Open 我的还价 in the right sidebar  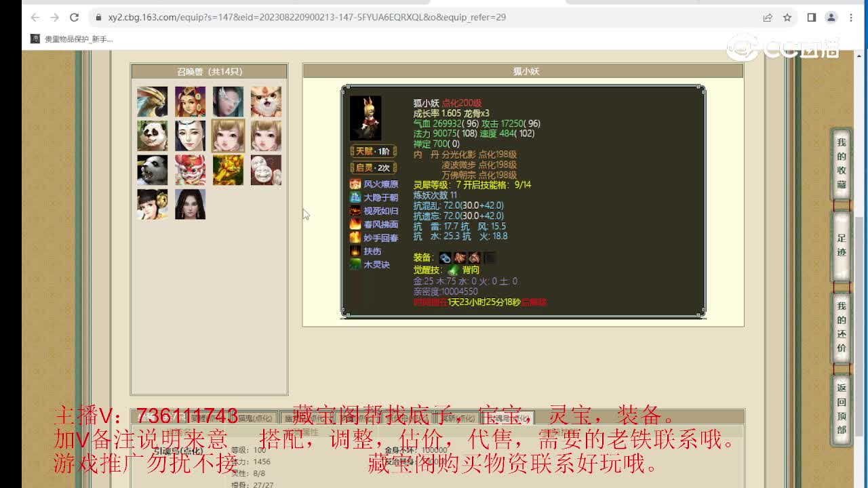click(842, 327)
